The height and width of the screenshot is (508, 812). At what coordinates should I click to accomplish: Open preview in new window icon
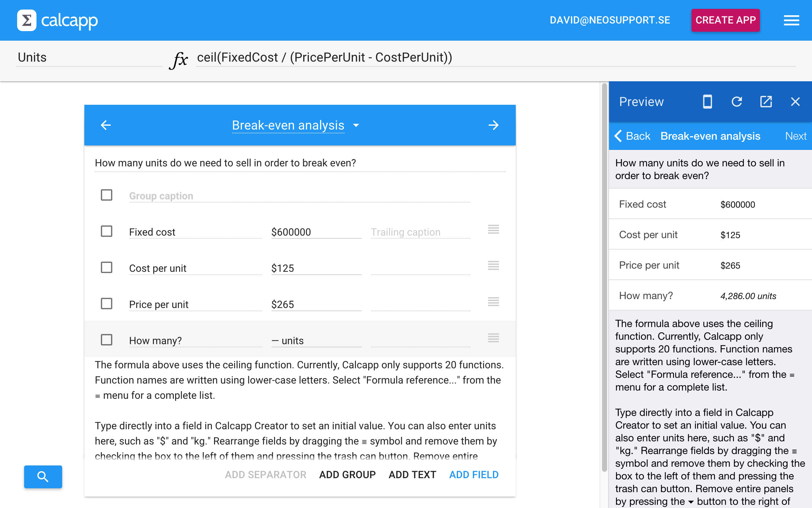(x=766, y=102)
